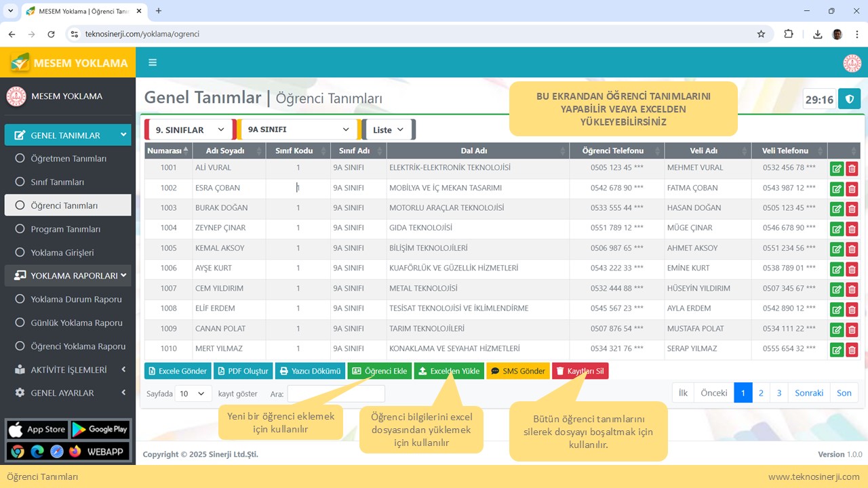The height and width of the screenshot is (488, 868).
Task: Click the Excelden Yükle button
Action: [448, 371]
